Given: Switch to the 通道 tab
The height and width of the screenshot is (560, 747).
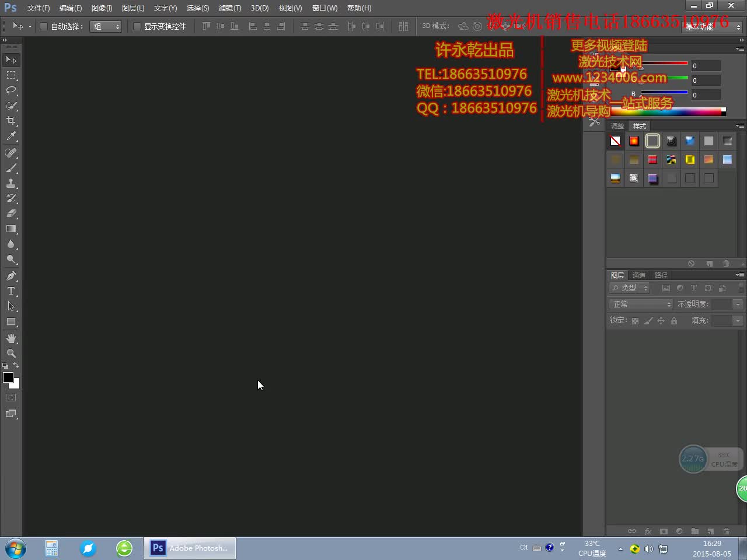Looking at the screenshot, I should [x=639, y=275].
